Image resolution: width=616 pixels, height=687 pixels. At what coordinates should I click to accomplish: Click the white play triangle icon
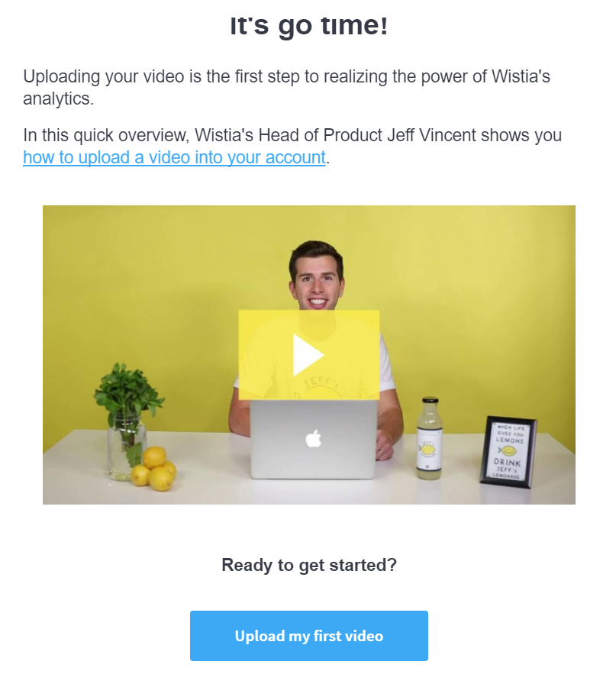[308, 355]
